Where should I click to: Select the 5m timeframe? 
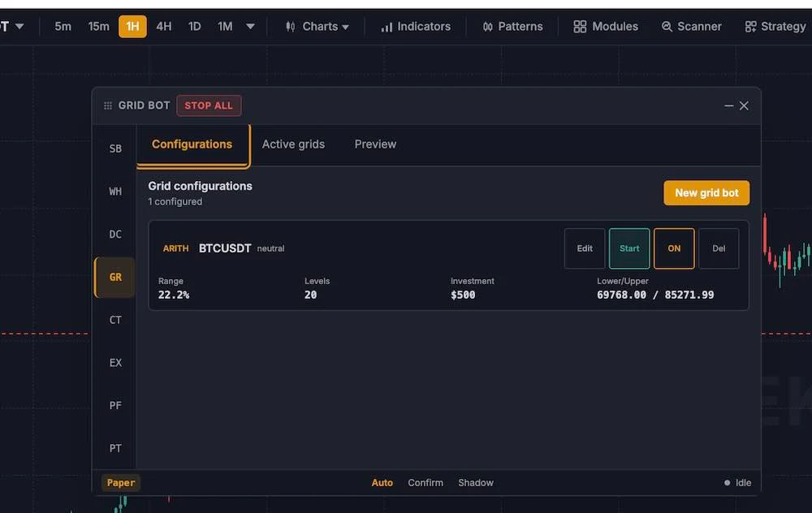tap(63, 27)
